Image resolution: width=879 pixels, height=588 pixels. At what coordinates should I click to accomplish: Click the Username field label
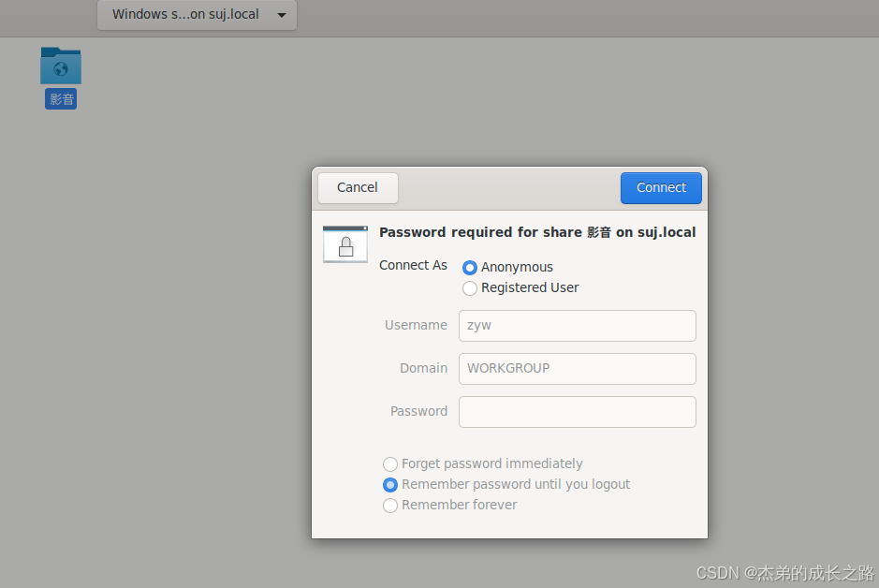416,325
